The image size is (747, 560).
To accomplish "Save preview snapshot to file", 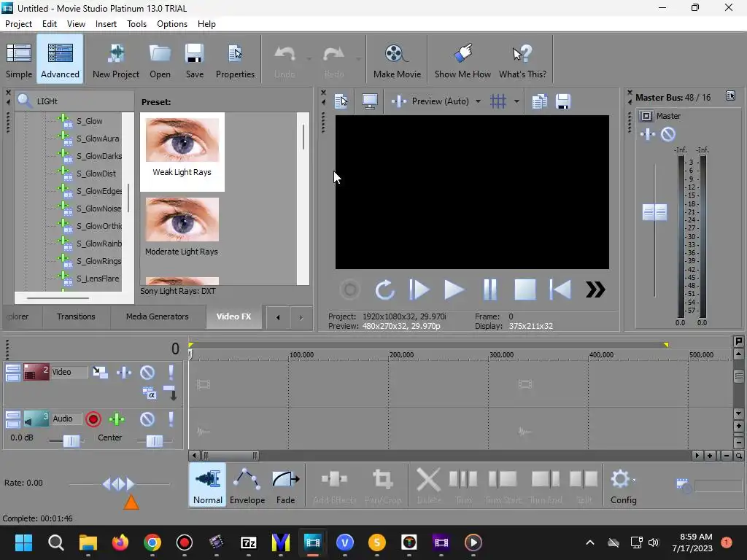I will click(562, 101).
